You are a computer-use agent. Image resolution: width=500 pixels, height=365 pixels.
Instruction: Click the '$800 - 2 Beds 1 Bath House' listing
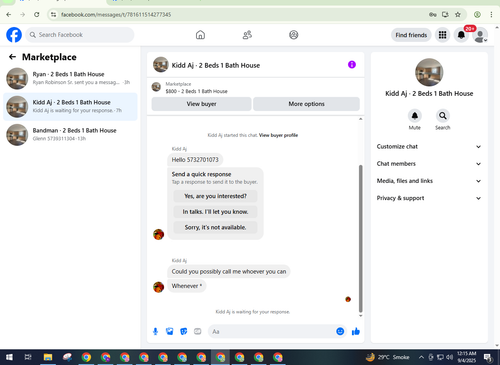[196, 91]
